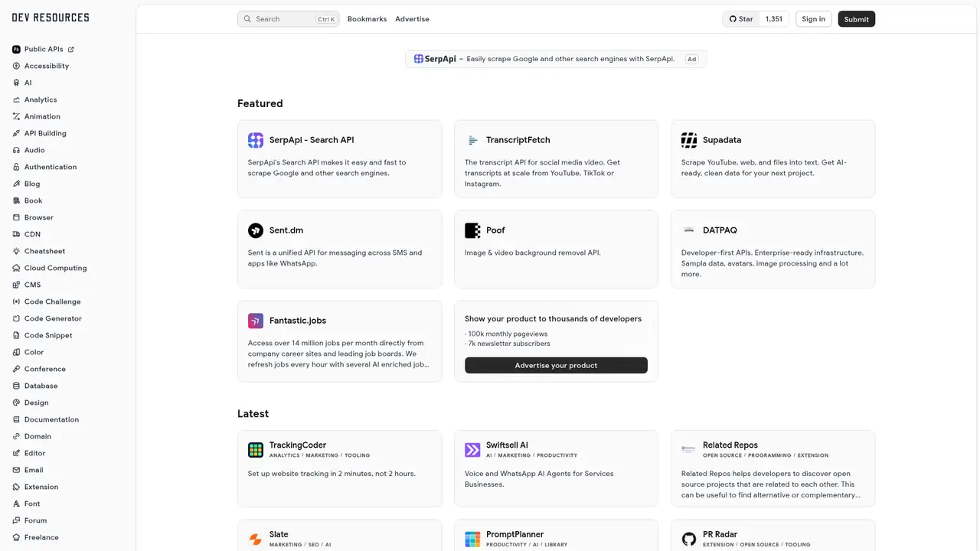
Task: Click the Conference sidebar icon
Action: coord(17,369)
